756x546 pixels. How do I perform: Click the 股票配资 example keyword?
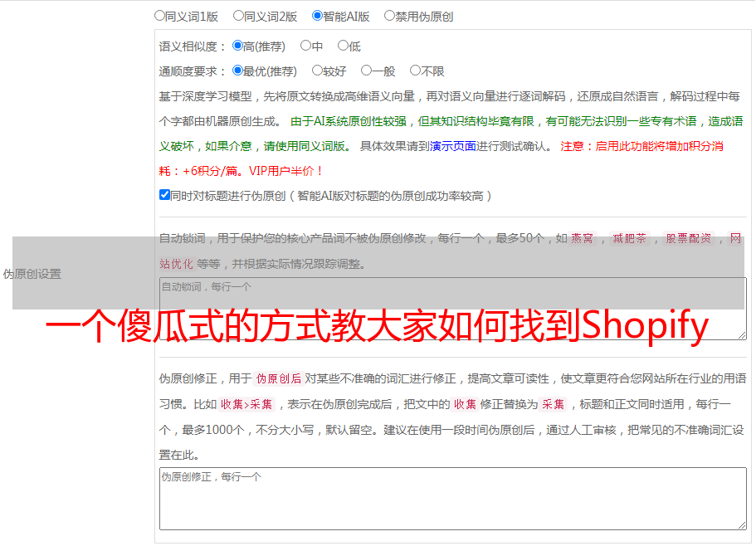689,238
